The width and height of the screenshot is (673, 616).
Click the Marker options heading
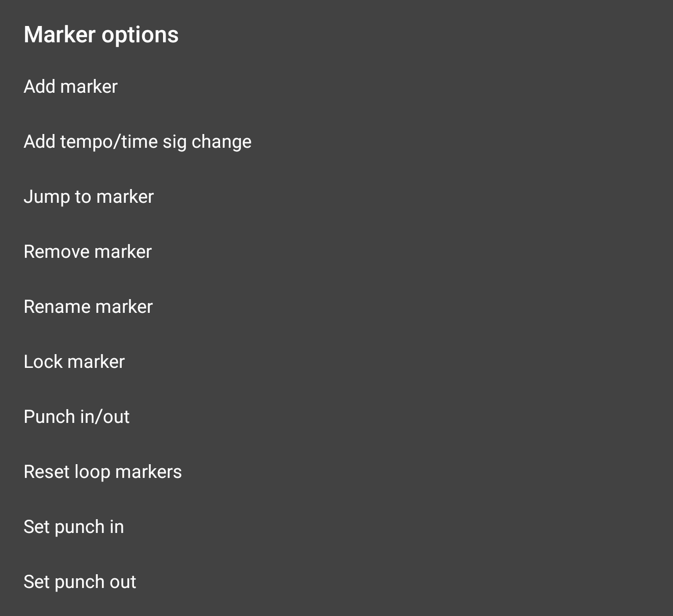[x=101, y=35]
